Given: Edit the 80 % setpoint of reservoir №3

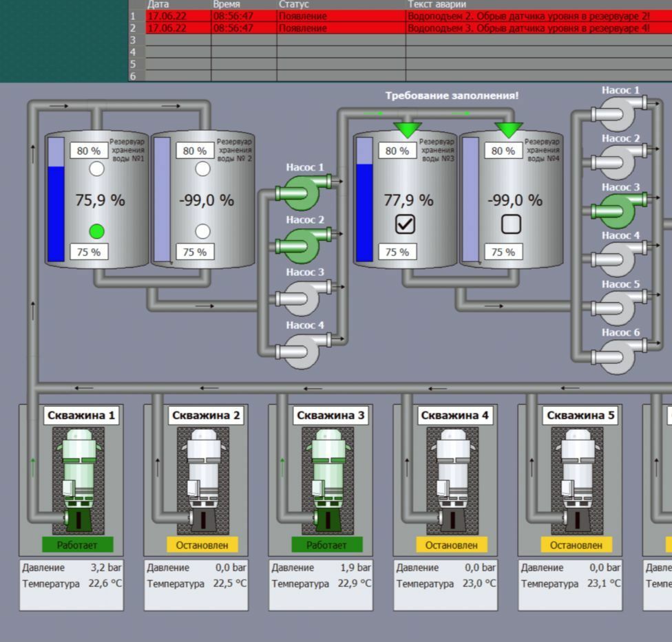Looking at the screenshot, I should (x=398, y=151).
